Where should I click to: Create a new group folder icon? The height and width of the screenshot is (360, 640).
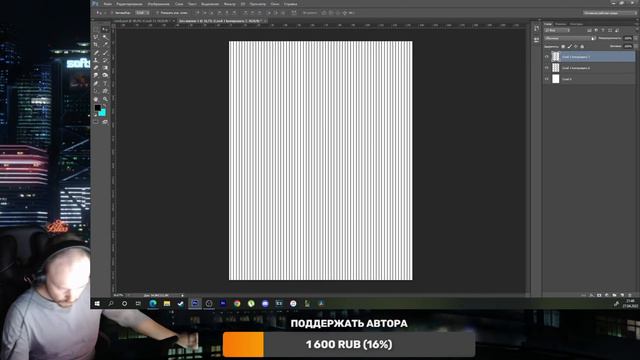[614, 295]
